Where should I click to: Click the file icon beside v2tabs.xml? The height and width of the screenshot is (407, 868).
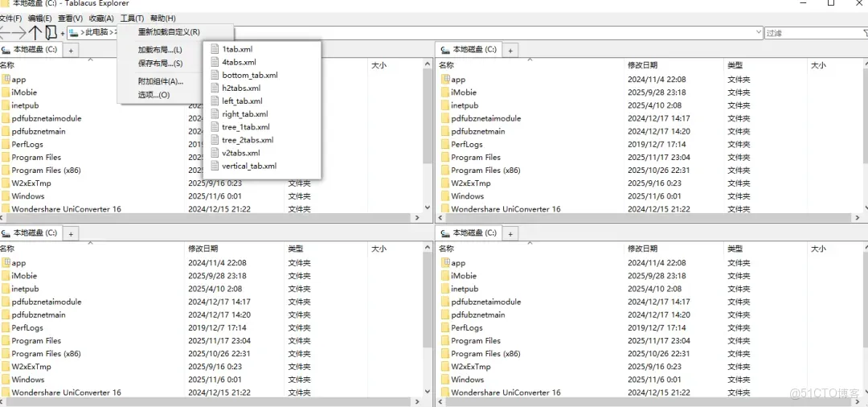215,153
